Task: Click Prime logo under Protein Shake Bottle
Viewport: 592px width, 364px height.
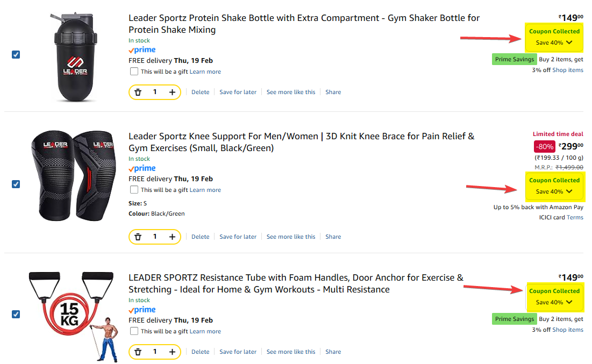Action: coord(142,50)
